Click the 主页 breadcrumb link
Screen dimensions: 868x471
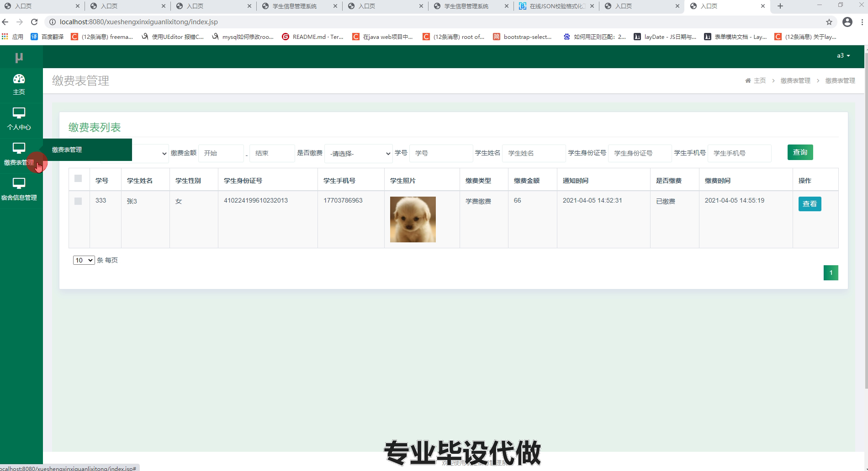point(759,80)
